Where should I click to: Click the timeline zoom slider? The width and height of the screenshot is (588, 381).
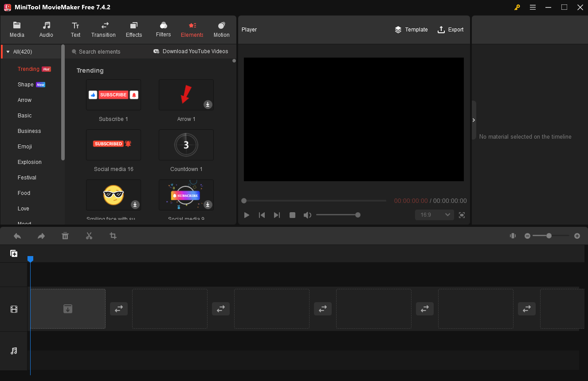pos(551,236)
